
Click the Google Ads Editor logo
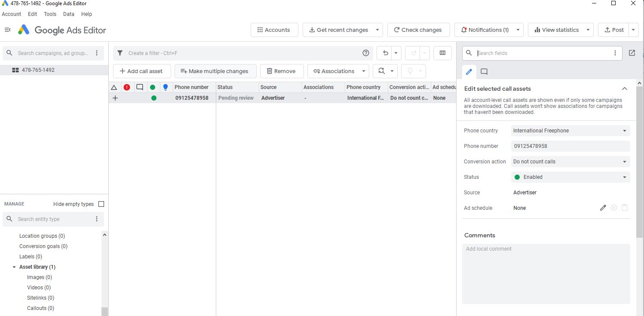point(24,30)
